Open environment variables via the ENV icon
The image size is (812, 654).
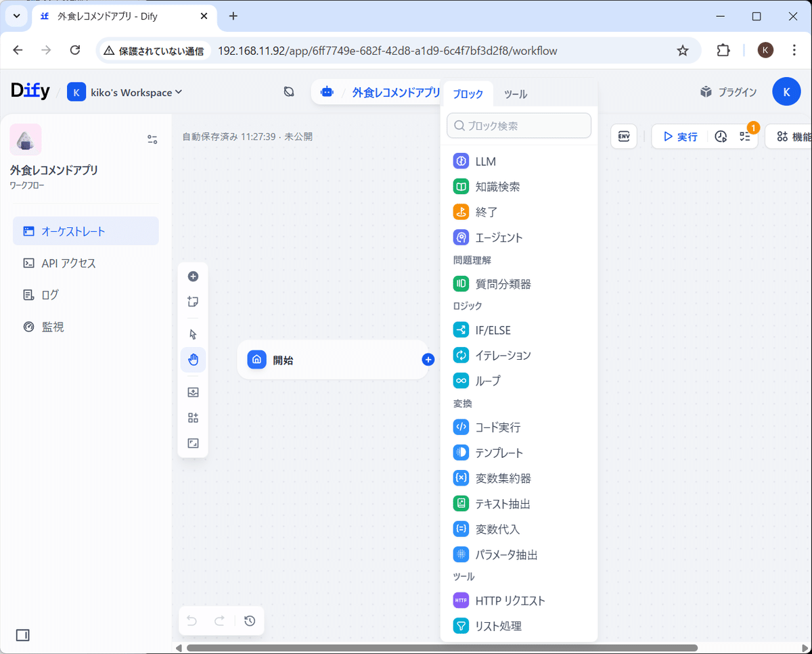click(623, 136)
